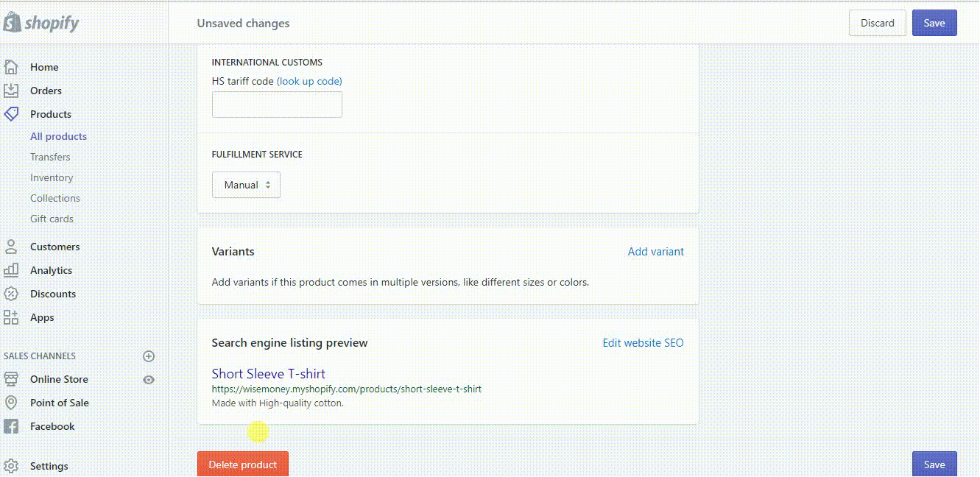Focus the HS tariff code field
The width and height of the screenshot is (980, 477).
click(277, 105)
